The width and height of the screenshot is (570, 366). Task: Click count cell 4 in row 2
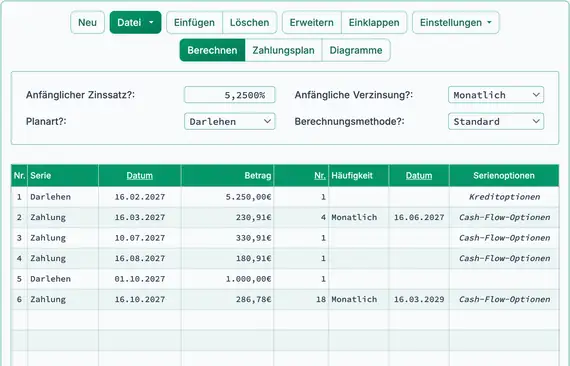301,217
